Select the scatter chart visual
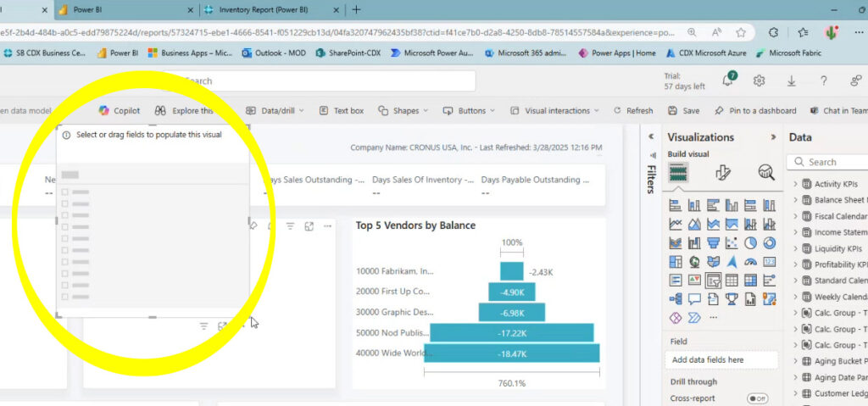The image size is (868, 406). point(732,243)
